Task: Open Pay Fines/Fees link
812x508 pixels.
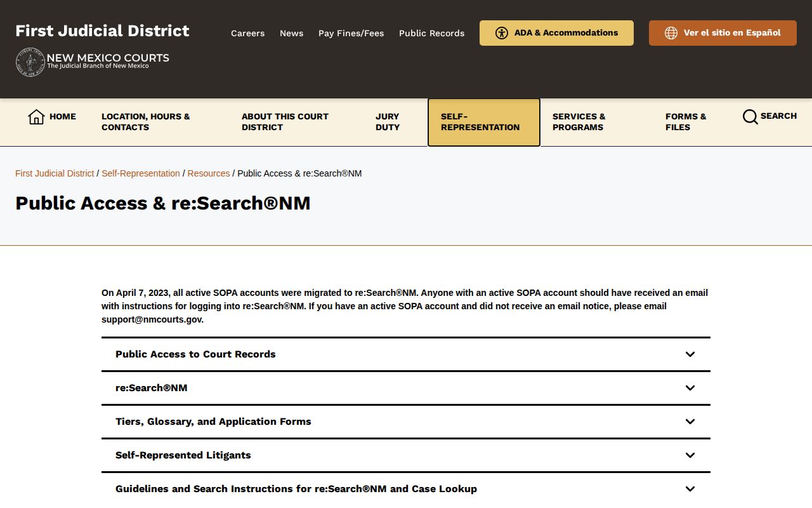Action: click(x=351, y=33)
